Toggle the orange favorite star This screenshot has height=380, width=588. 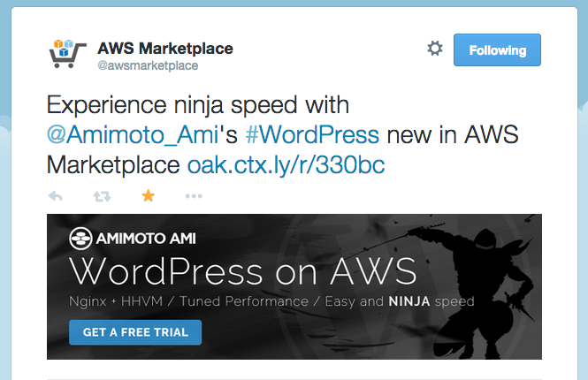pyautogui.click(x=149, y=195)
